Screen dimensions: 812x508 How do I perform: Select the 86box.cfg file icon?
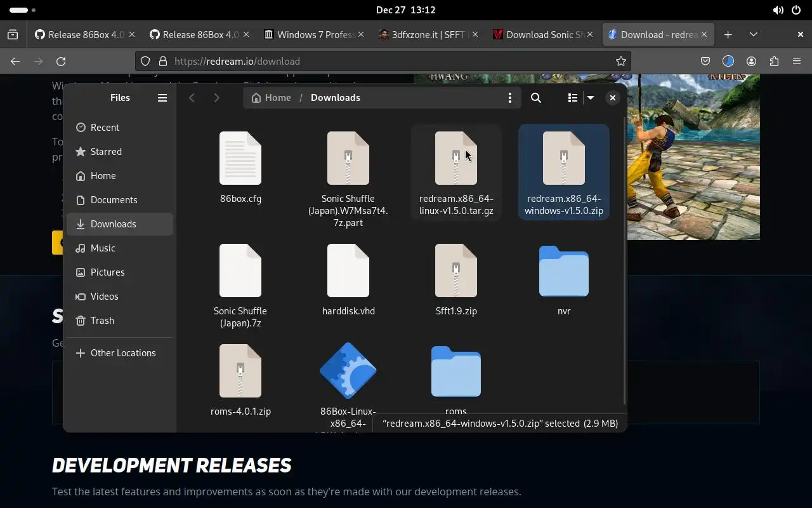pyautogui.click(x=240, y=158)
